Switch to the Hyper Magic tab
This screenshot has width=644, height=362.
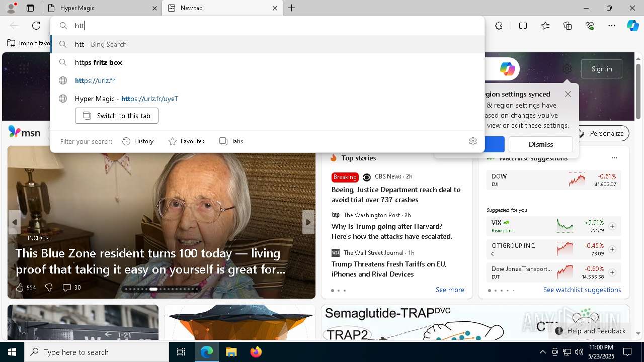pyautogui.click(x=100, y=8)
